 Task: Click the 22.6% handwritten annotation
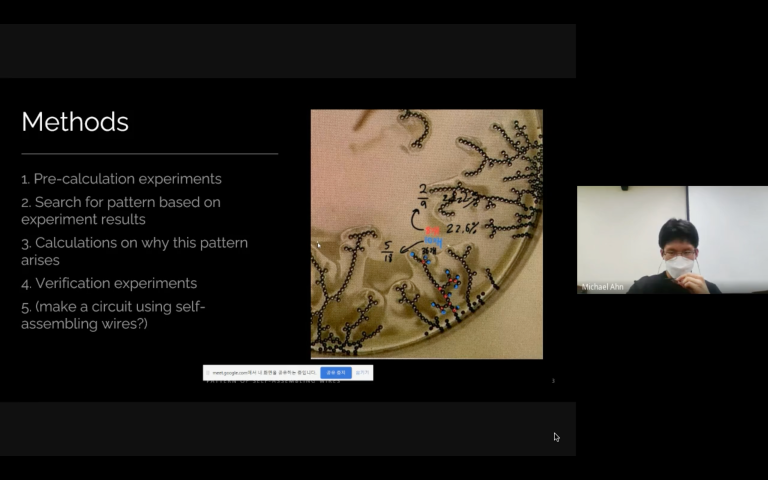tap(459, 229)
